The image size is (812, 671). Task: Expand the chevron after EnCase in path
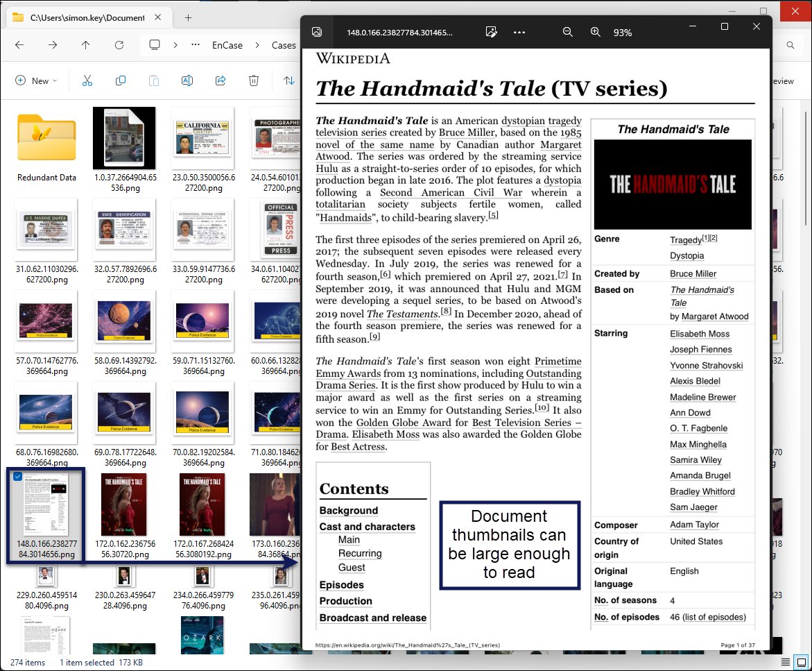point(257,45)
